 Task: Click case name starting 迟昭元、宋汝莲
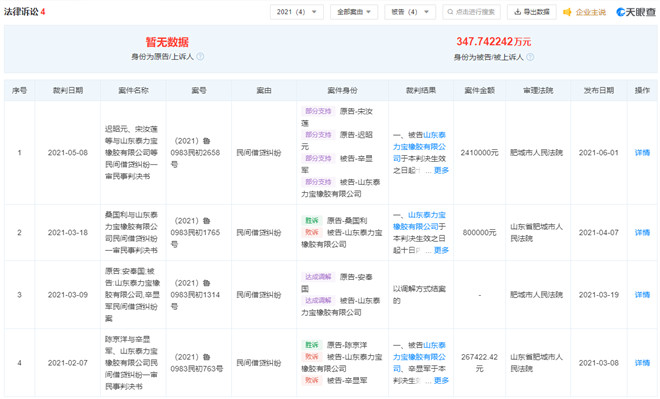click(x=131, y=152)
